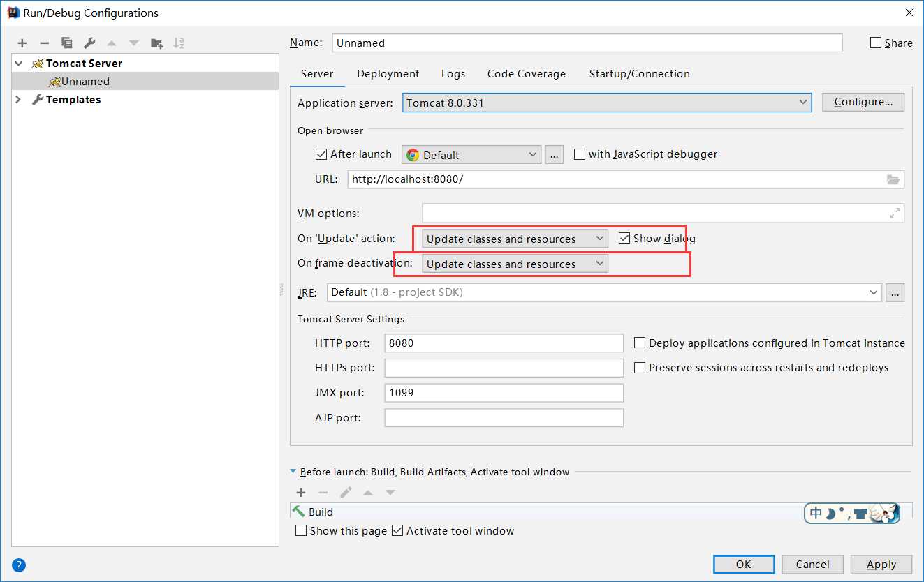Screen dimensions: 924x582
Task: Click the AJP port field
Action: click(x=504, y=418)
